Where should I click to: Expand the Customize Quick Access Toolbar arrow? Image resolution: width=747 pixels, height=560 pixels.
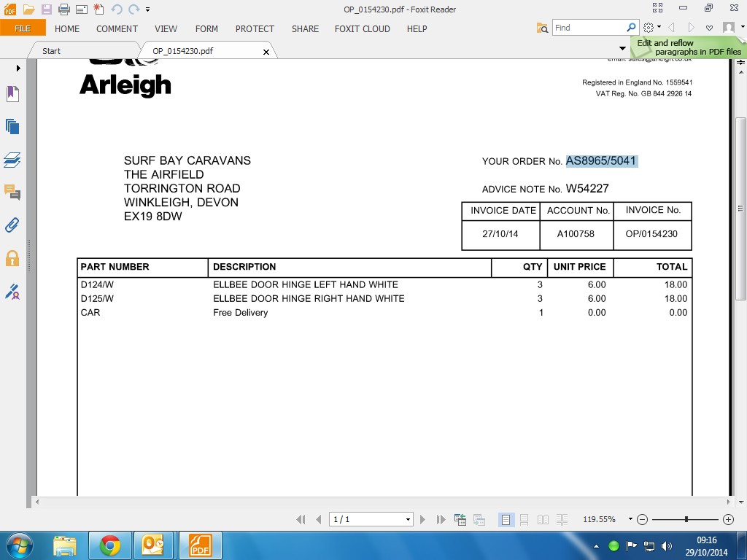pos(147,9)
